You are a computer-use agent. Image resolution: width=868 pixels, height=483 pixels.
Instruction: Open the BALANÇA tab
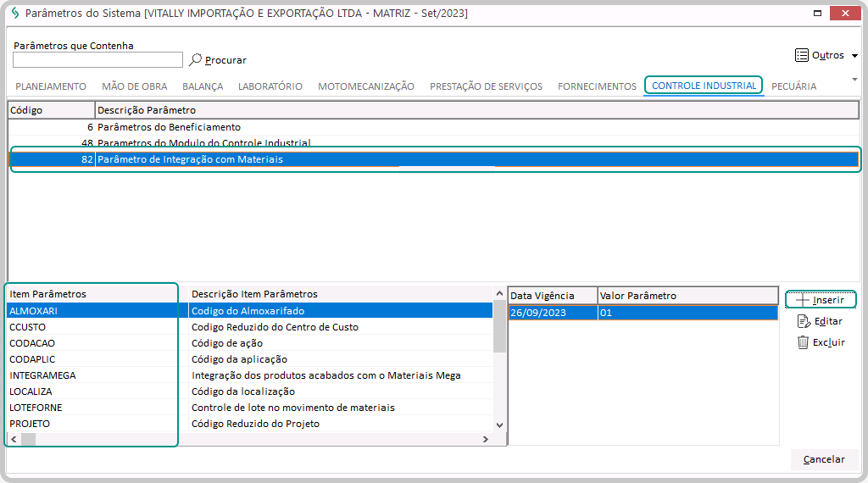point(203,86)
